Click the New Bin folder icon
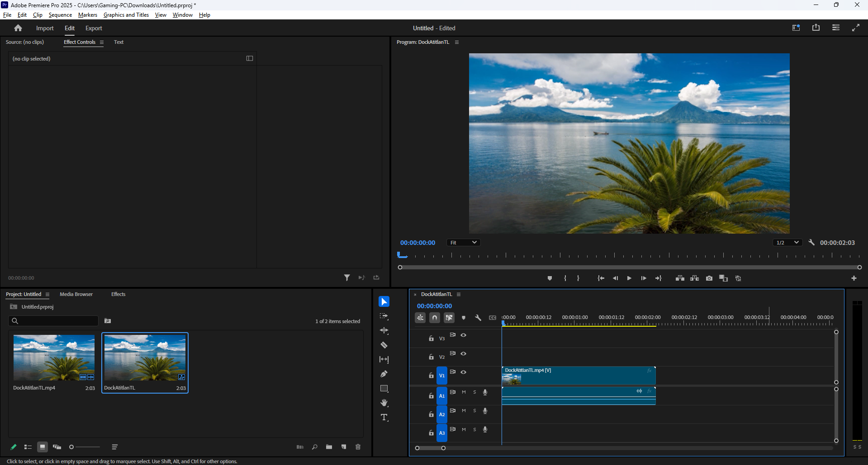 point(329,447)
